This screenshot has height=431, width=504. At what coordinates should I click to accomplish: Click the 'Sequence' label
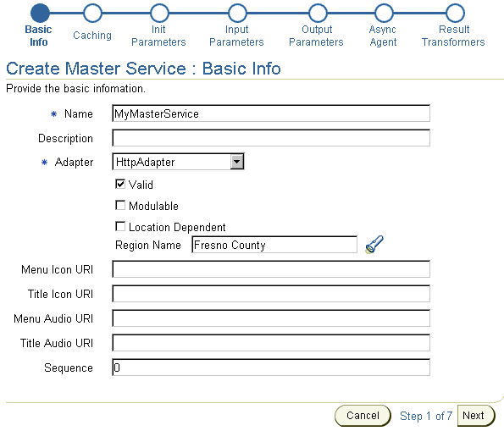pyautogui.click(x=69, y=367)
